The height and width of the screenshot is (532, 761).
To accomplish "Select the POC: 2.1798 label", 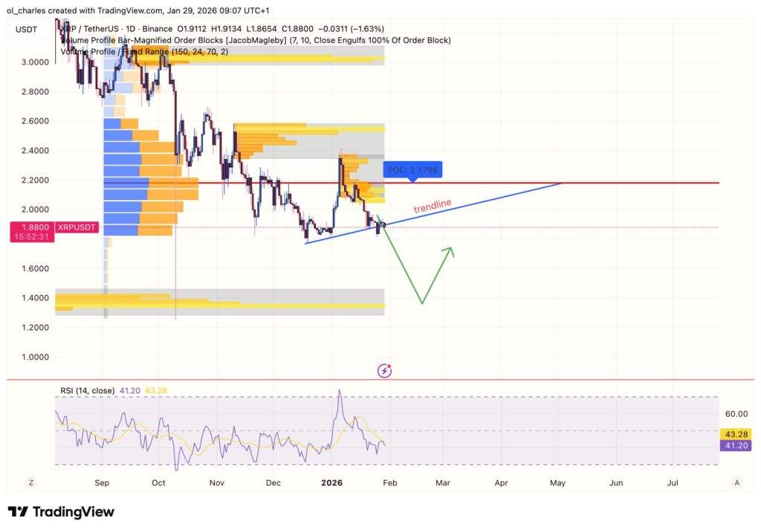I will 412,170.
